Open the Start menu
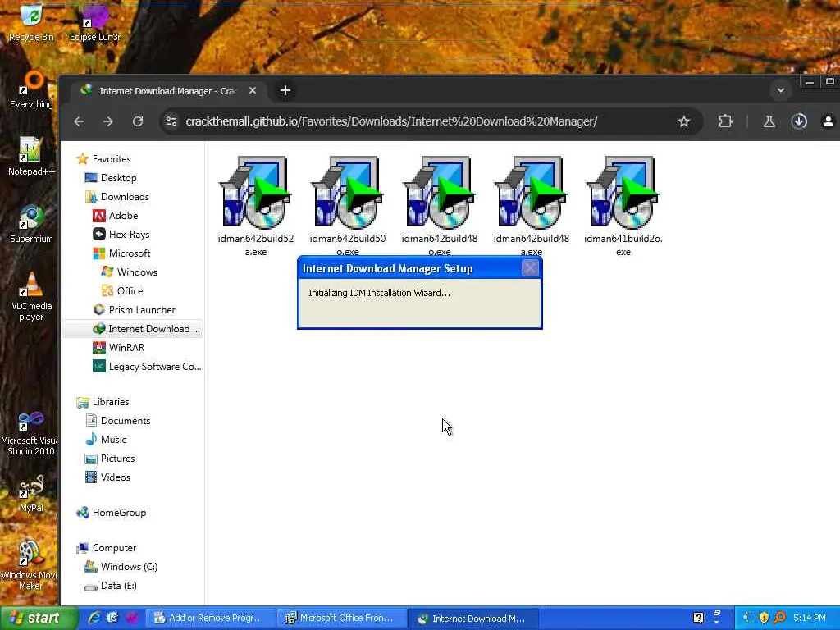840x630 pixels. [x=39, y=619]
